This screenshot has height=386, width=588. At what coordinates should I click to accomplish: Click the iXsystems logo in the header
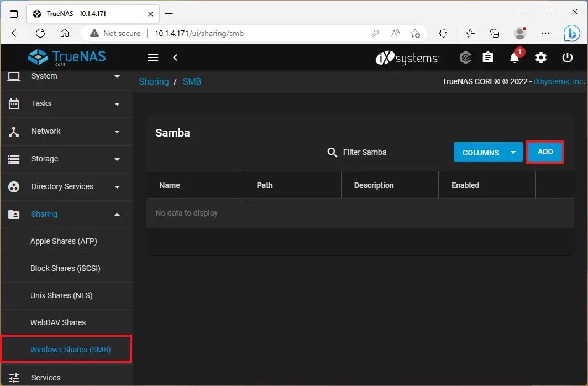[x=407, y=58]
